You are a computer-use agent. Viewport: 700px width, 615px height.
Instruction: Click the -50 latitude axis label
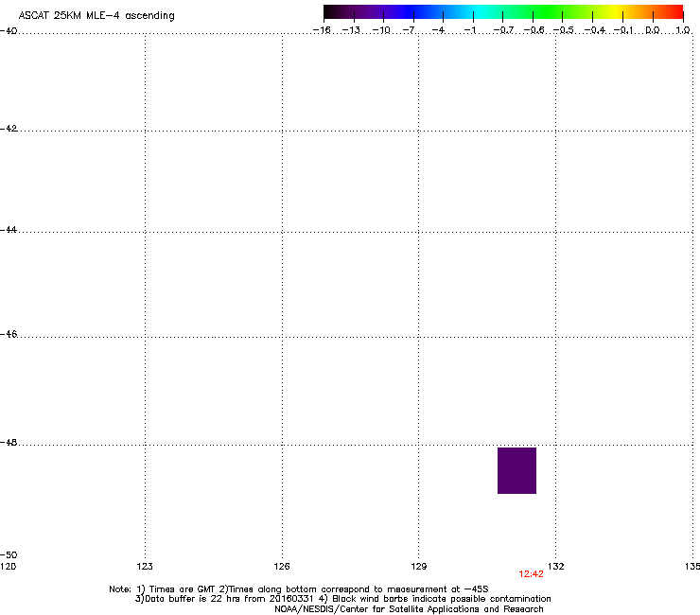(9, 554)
